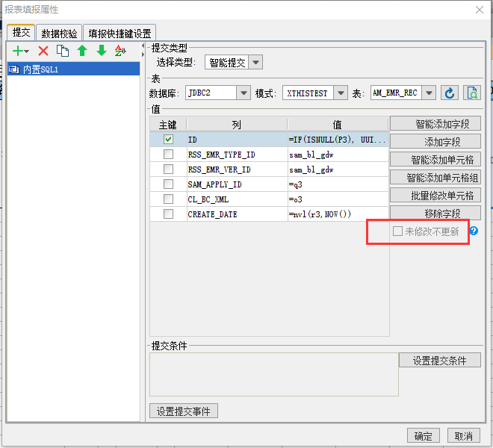Click 智能添加单元格组 button
Image resolution: width=493 pixels, height=448 pixels.
point(435,177)
